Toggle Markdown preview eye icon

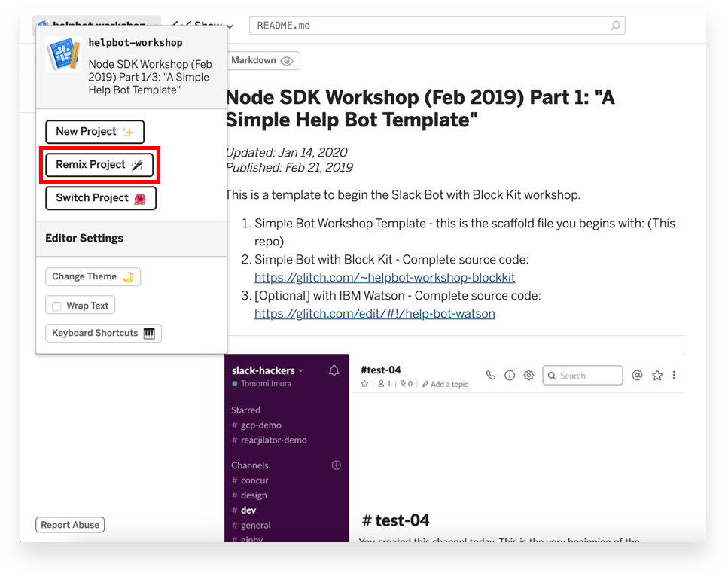(287, 61)
